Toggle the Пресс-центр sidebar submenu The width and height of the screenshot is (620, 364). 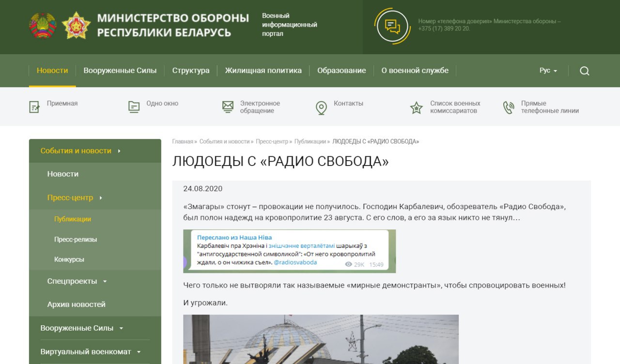(101, 198)
